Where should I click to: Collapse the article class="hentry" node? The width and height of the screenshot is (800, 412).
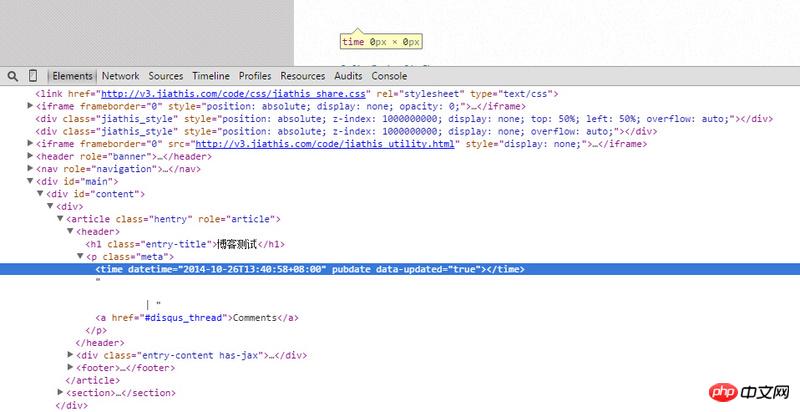click(60, 218)
